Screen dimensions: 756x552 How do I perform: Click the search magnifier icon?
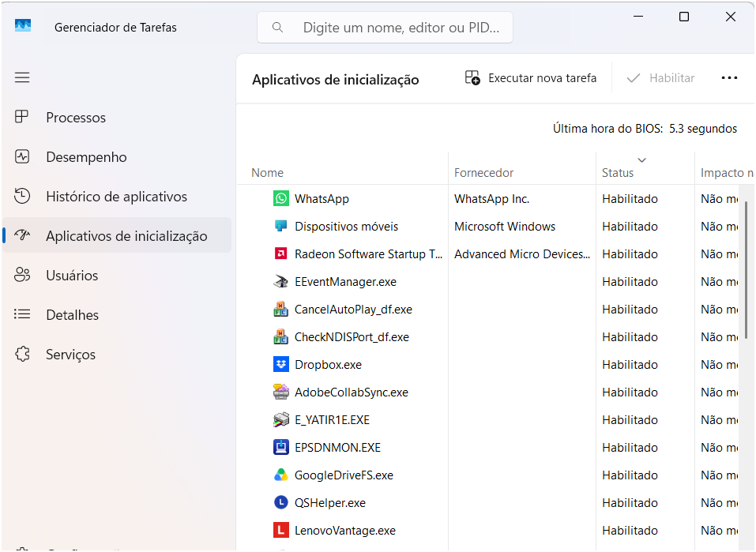coord(277,28)
